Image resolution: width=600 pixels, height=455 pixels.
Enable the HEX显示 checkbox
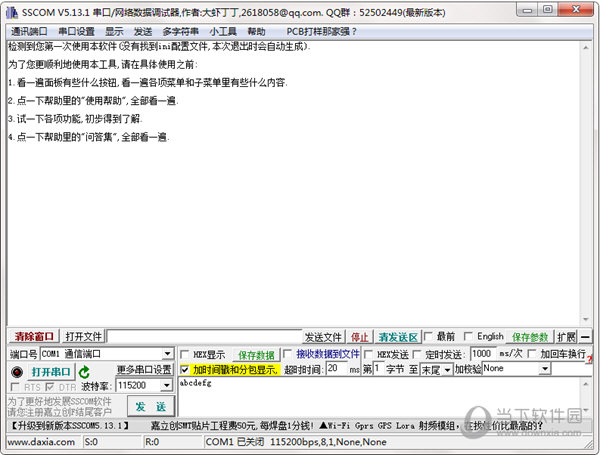[185, 354]
